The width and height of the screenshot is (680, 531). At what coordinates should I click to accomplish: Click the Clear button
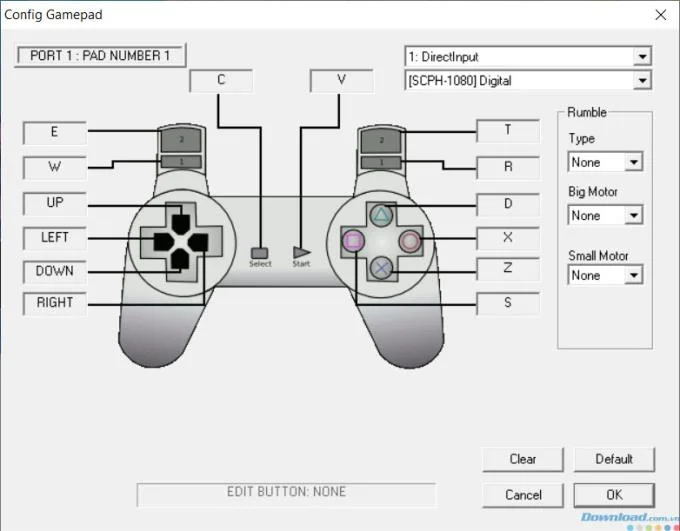[x=523, y=459]
